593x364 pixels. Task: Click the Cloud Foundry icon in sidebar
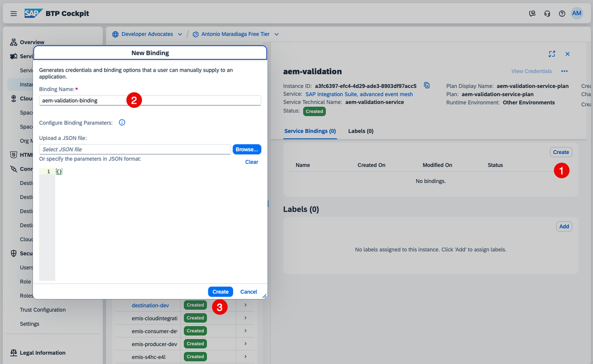coord(14,98)
